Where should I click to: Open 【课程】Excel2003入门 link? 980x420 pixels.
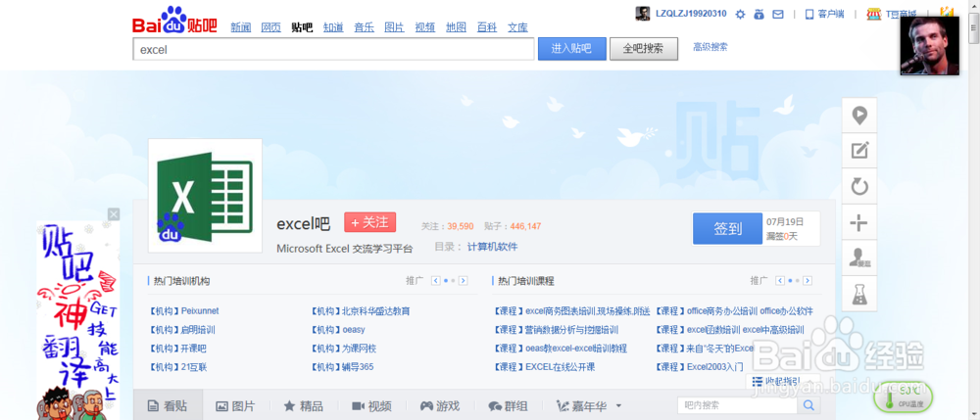(699, 367)
